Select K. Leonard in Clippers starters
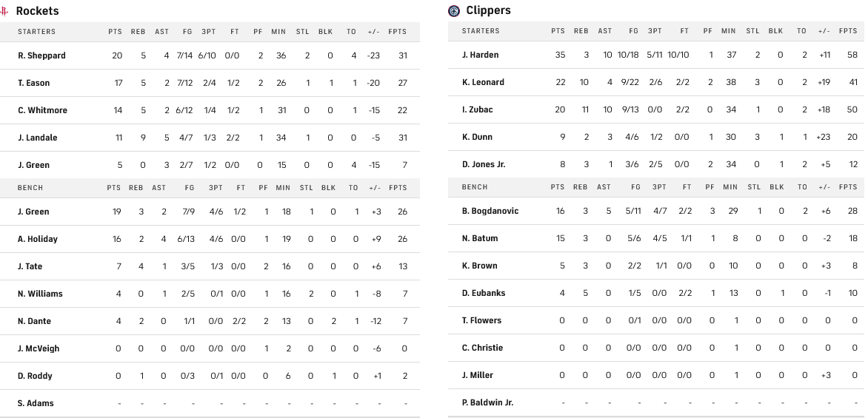This screenshot has height=418, width=868. [x=483, y=82]
